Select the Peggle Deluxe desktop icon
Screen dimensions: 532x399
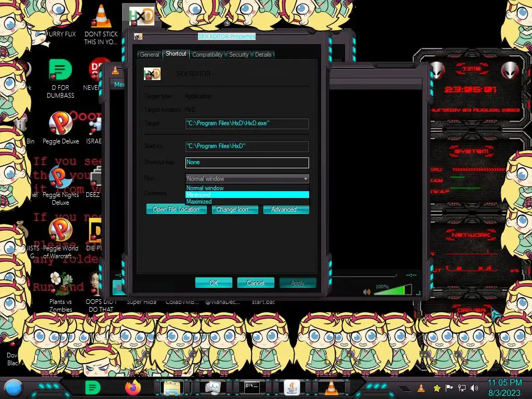pos(61,128)
